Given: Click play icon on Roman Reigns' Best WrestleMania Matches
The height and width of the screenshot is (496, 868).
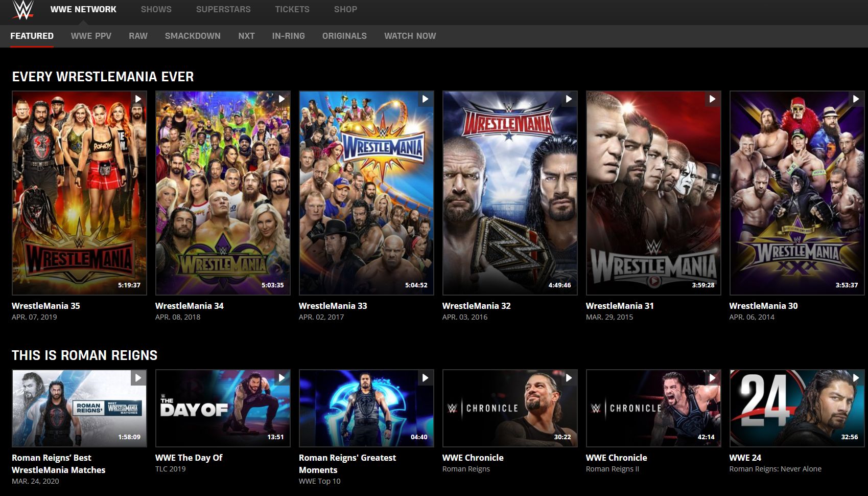Looking at the screenshot, I should pos(138,378).
